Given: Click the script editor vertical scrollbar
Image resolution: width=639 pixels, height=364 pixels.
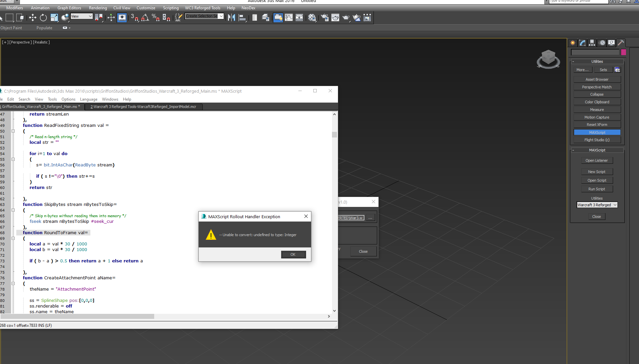Looking at the screenshot, I should 334,213.
